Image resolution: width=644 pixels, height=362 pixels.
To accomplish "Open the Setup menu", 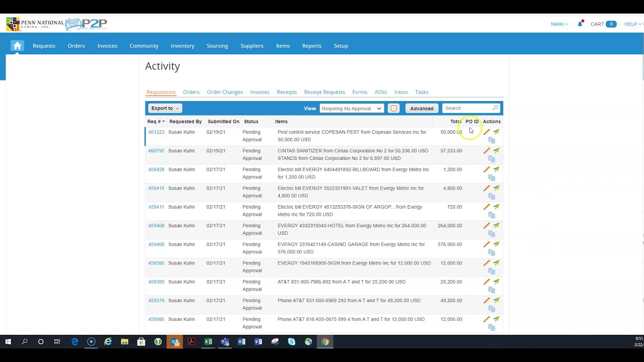I will [x=341, y=46].
